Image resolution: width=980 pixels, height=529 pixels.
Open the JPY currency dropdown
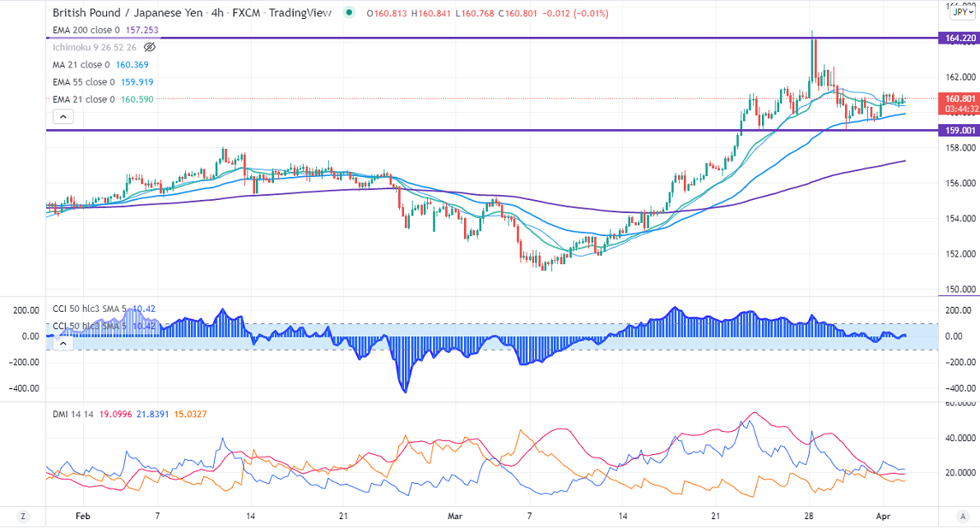[963, 12]
